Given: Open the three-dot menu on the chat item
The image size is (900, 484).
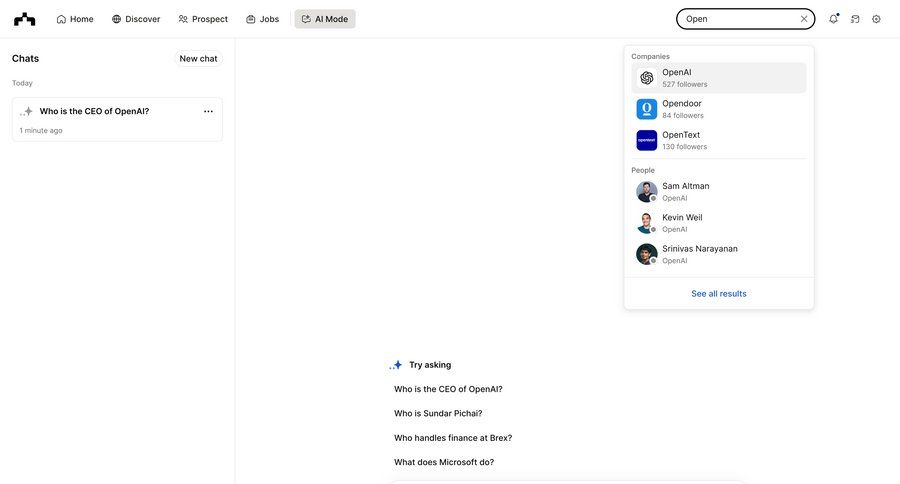Looking at the screenshot, I should (208, 111).
